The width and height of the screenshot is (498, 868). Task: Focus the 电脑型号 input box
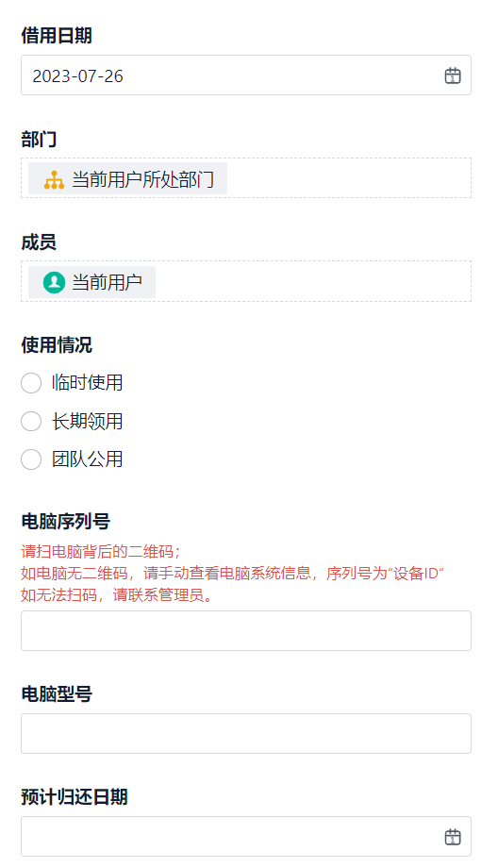[246, 733]
